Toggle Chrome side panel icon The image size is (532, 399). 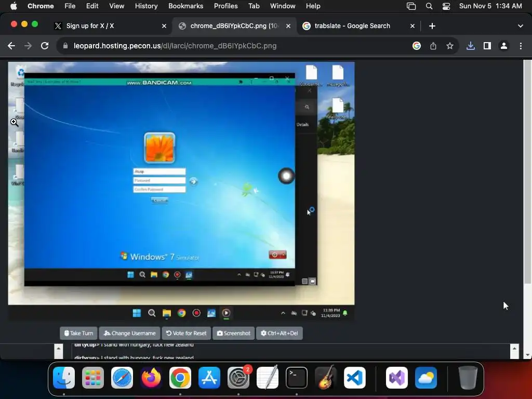pos(487,46)
